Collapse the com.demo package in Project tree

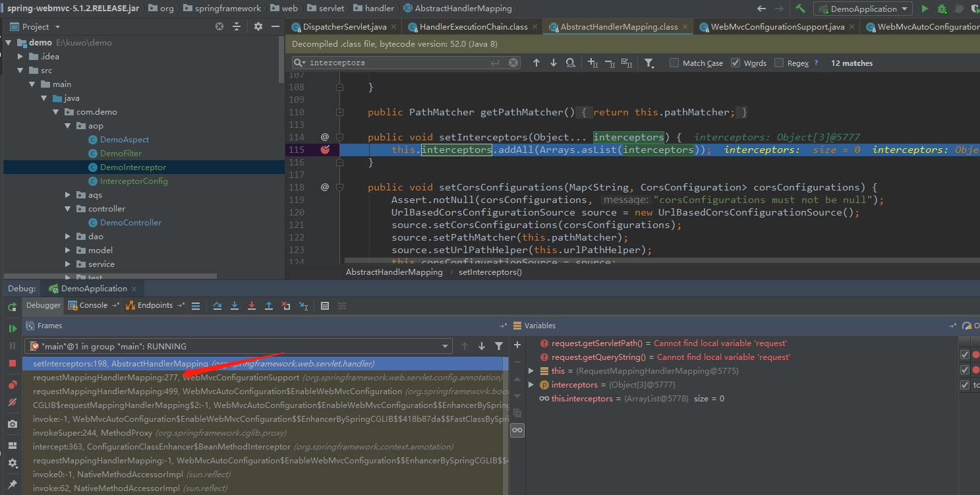click(x=57, y=111)
